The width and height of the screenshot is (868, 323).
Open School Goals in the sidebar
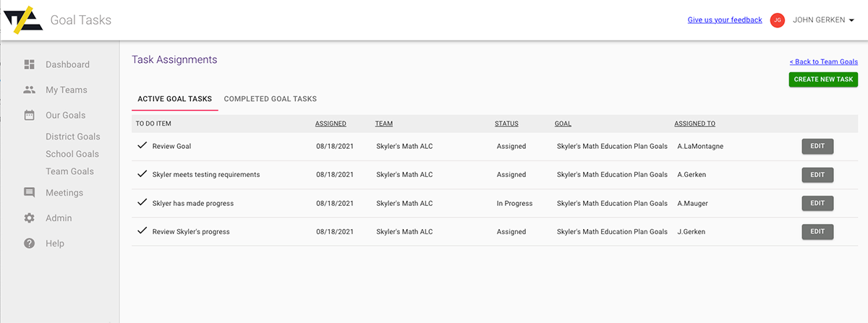click(72, 154)
